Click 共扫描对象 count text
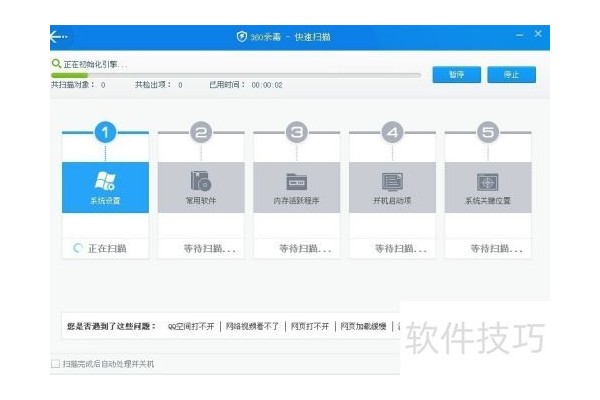 78,85
